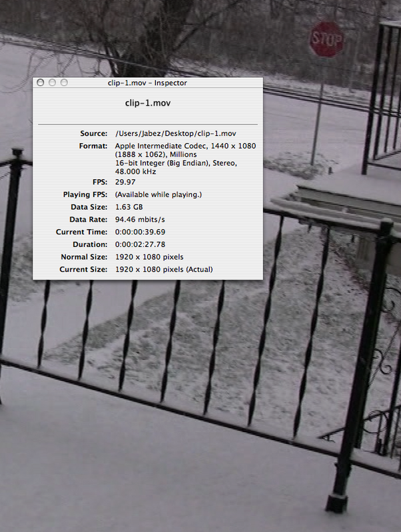Click the stop sign in the video

coord(326,39)
